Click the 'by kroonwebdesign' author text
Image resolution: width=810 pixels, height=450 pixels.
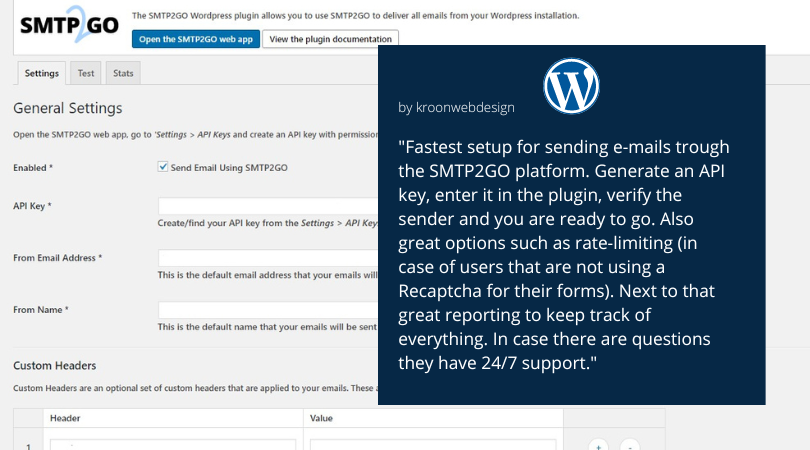click(456, 107)
